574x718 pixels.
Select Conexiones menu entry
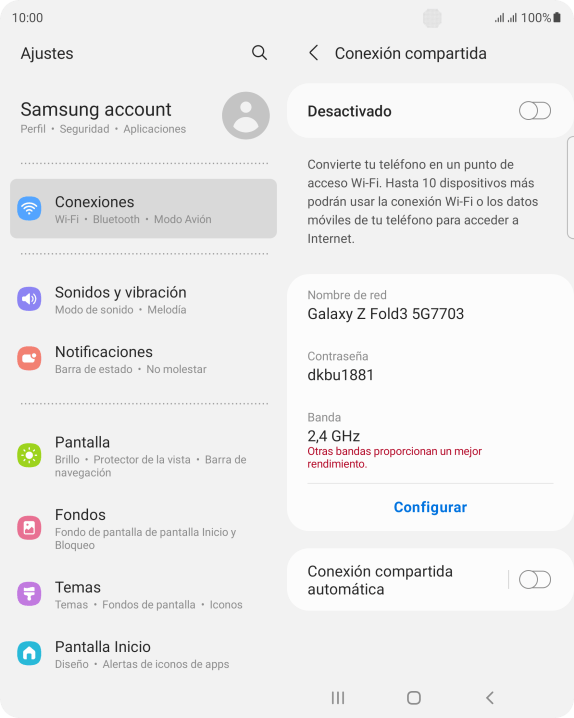pos(143,208)
